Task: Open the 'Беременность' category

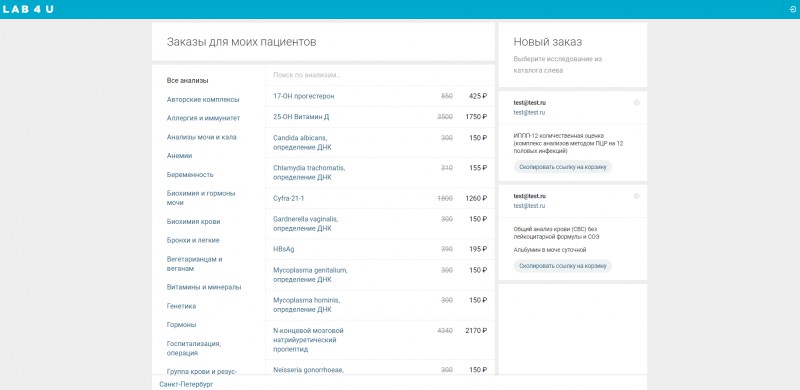Action: pos(190,175)
